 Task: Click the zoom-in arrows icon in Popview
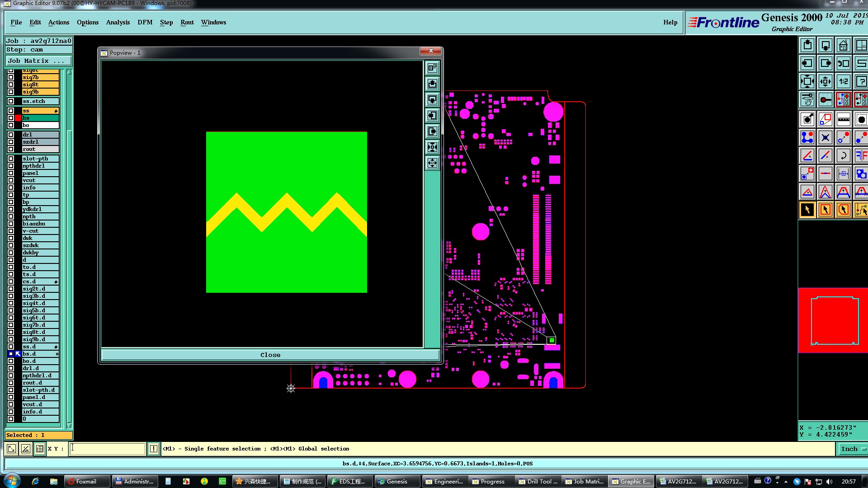433,147
